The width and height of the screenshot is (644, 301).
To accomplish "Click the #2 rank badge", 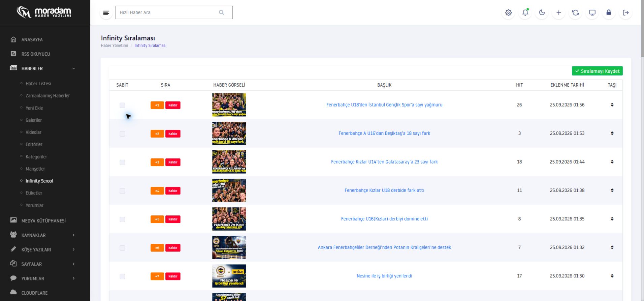I will pyautogui.click(x=157, y=134).
